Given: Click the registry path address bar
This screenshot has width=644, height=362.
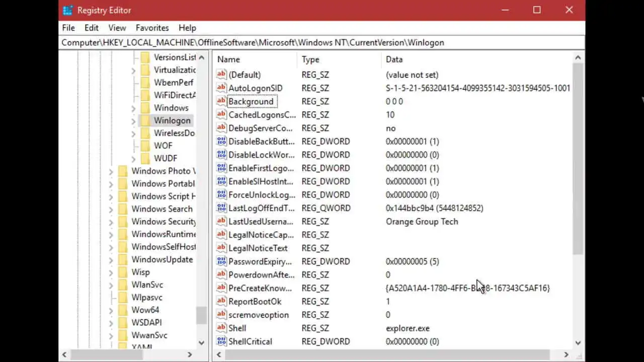Looking at the screenshot, I should (x=322, y=42).
